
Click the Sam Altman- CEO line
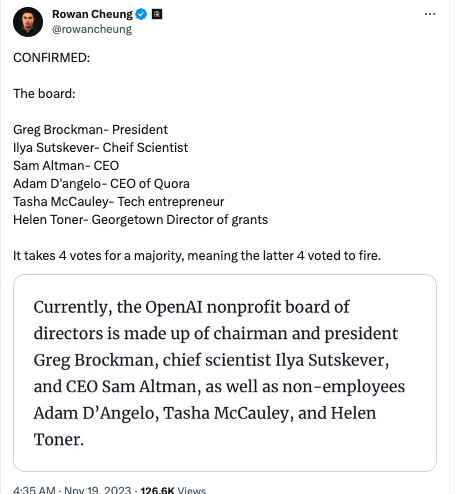[x=66, y=166]
